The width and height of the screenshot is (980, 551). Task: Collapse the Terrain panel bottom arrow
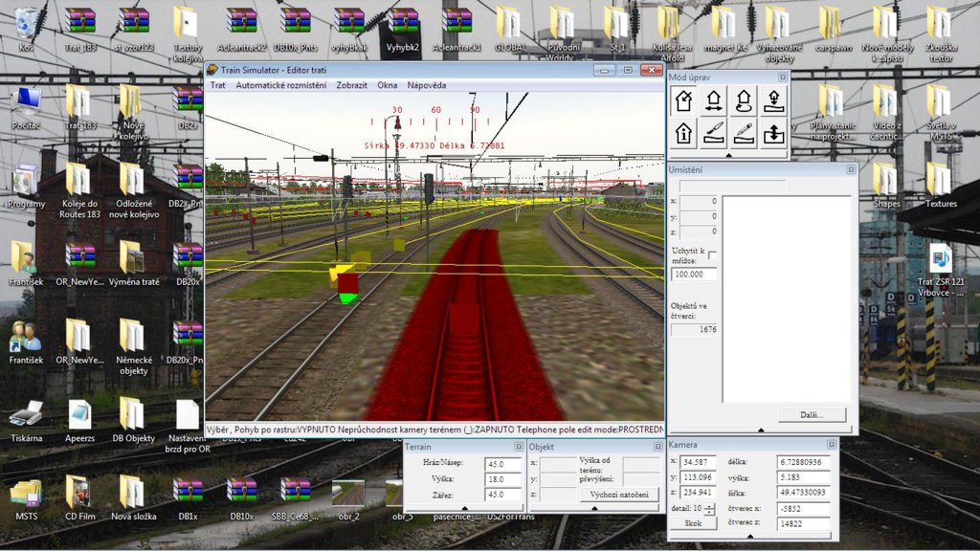click(x=463, y=509)
